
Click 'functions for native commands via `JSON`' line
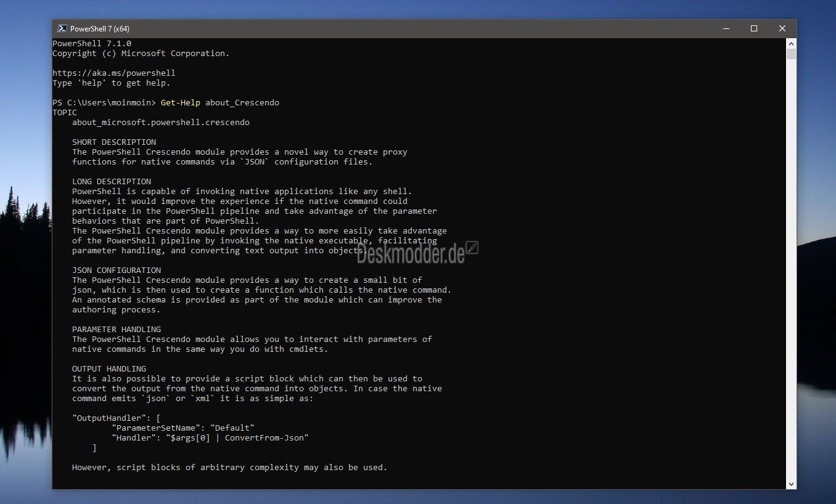pos(223,161)
